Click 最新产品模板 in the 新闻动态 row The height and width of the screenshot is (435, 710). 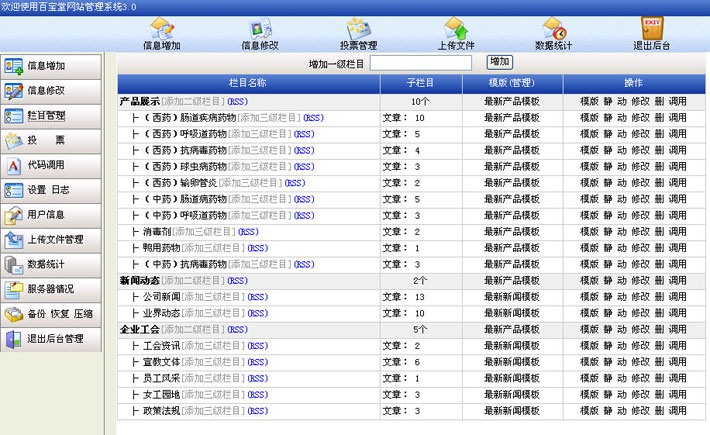click(x=512, y=281)
